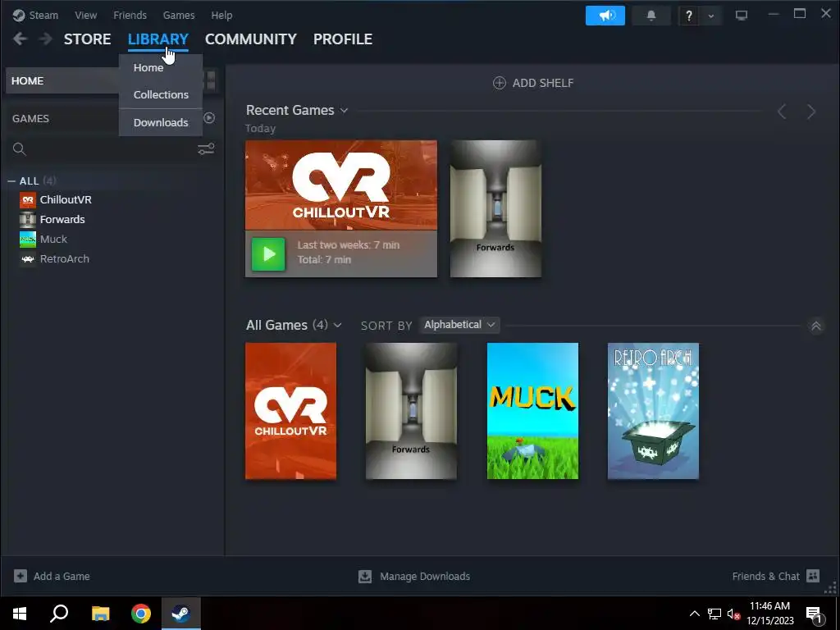Open the PROFILE tab
This screenshot has height=630, width=840.
point(343,39)
